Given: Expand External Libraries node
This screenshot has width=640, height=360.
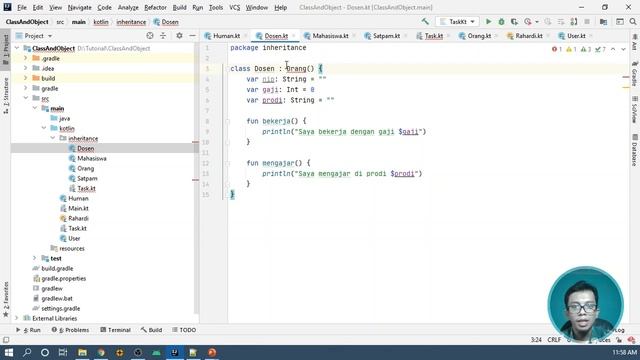Looking at the screenshot, I should tap(17, 318).
